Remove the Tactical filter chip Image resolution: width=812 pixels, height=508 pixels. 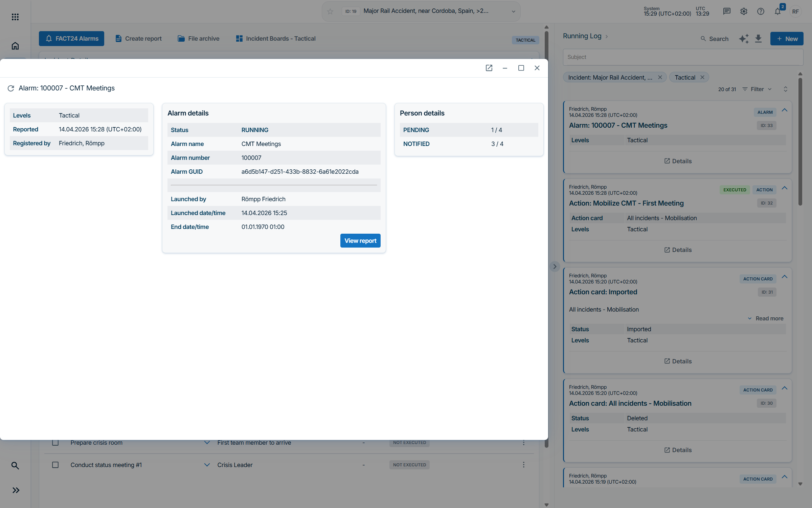point(702,78)
